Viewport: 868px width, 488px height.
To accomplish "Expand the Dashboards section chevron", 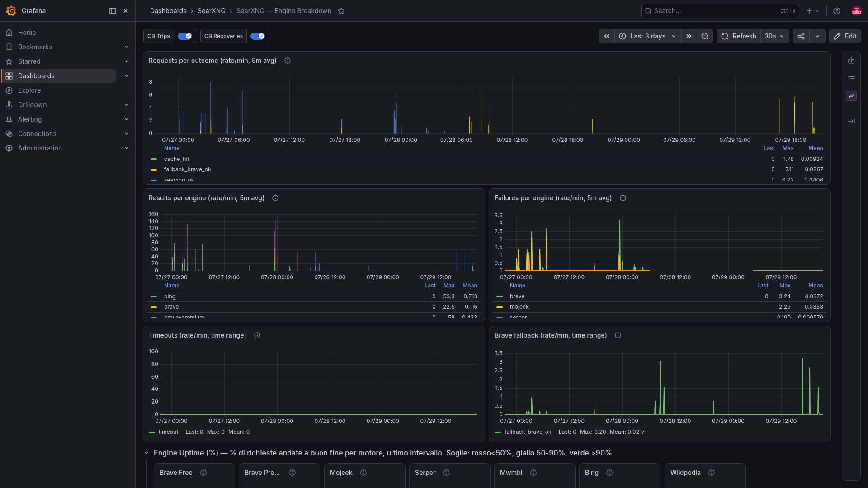I will click(127, 76).
